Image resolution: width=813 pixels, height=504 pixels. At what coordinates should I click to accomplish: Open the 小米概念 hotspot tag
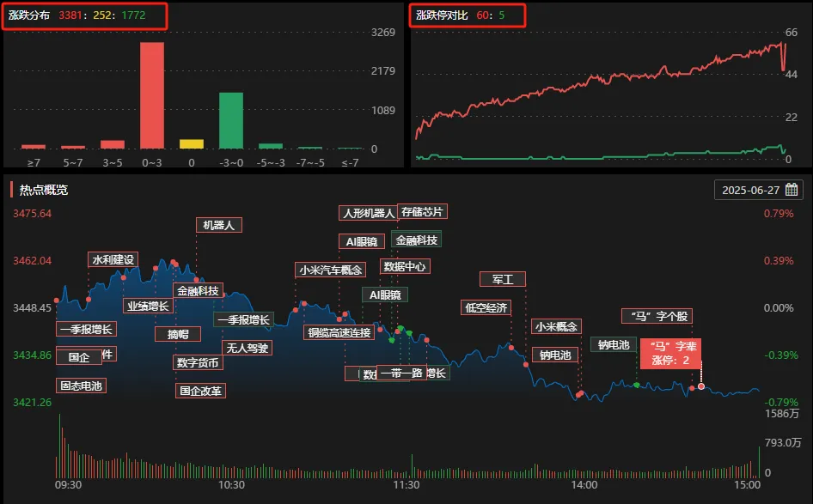click(556, 326)
